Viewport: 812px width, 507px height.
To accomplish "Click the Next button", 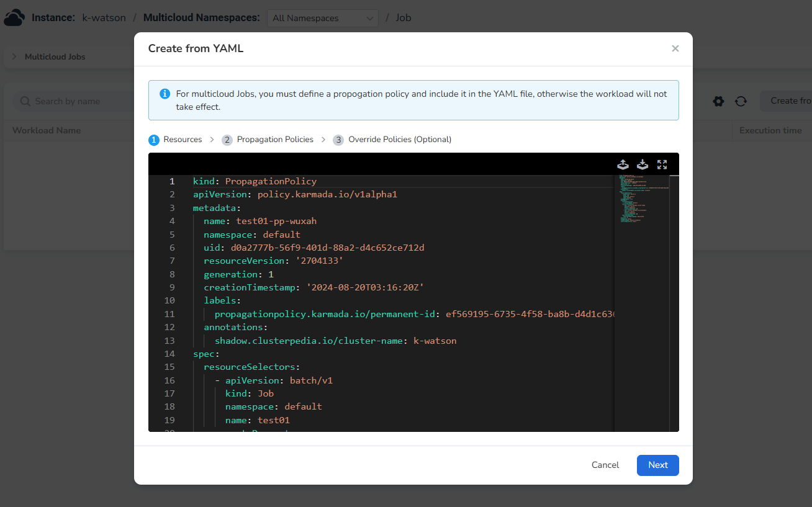I will pyautogui.click(x=657, y=465).
